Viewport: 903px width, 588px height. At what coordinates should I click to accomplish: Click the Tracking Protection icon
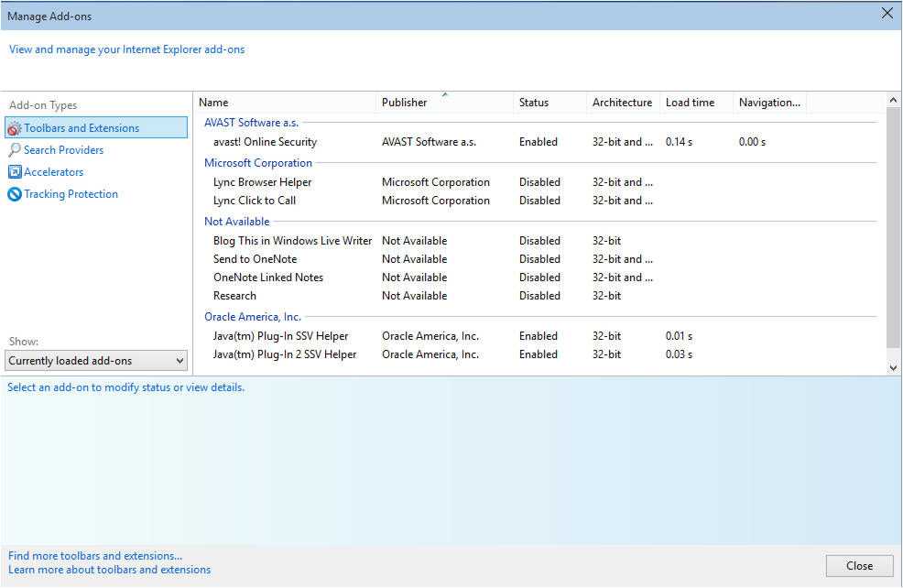(x=15, y=194)
